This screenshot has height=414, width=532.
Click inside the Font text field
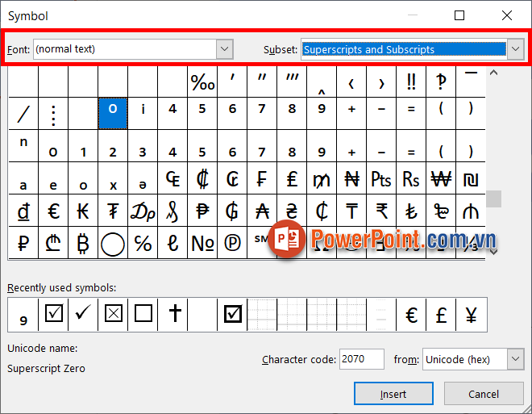click(x=125, y=49)
